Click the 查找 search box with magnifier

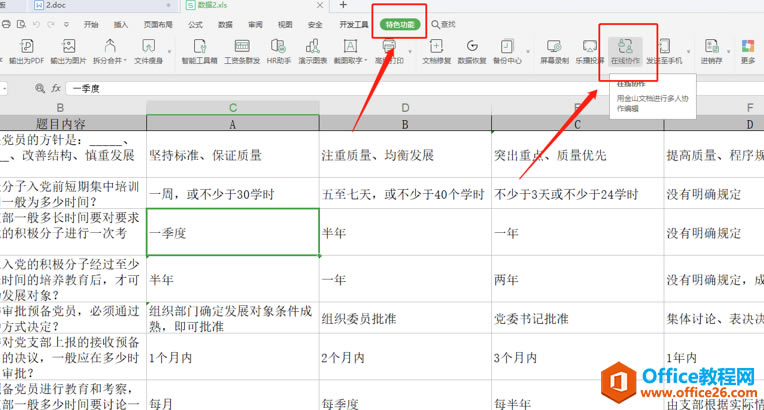click(x=443, y=24)
